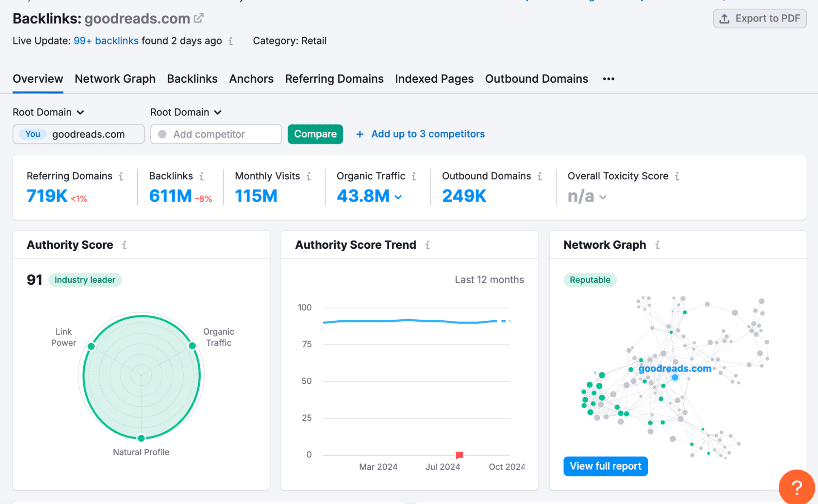The width and height of the screenshot is (818, 504).
Task: Select the Outbound Domains tab
Action: (536, 79)
